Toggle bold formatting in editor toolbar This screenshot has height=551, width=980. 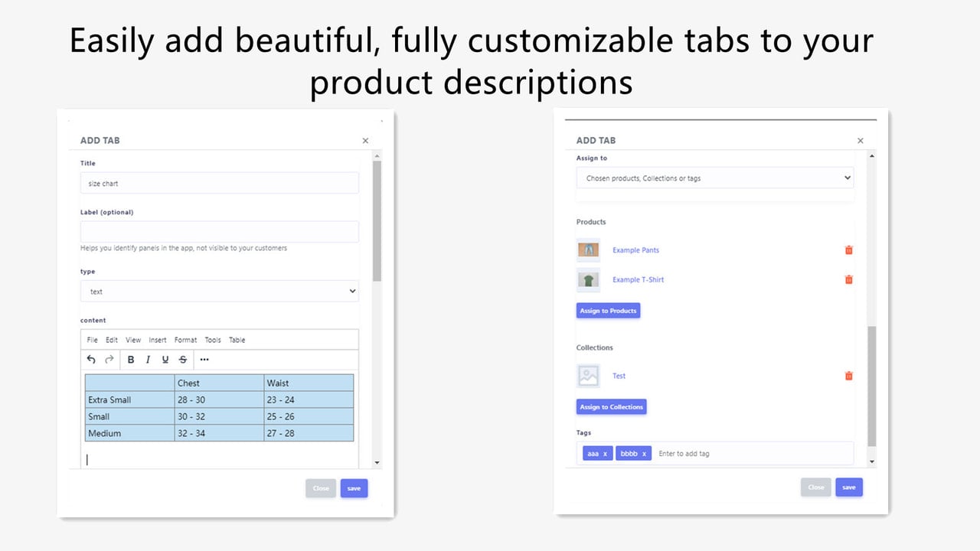[131, 360]
